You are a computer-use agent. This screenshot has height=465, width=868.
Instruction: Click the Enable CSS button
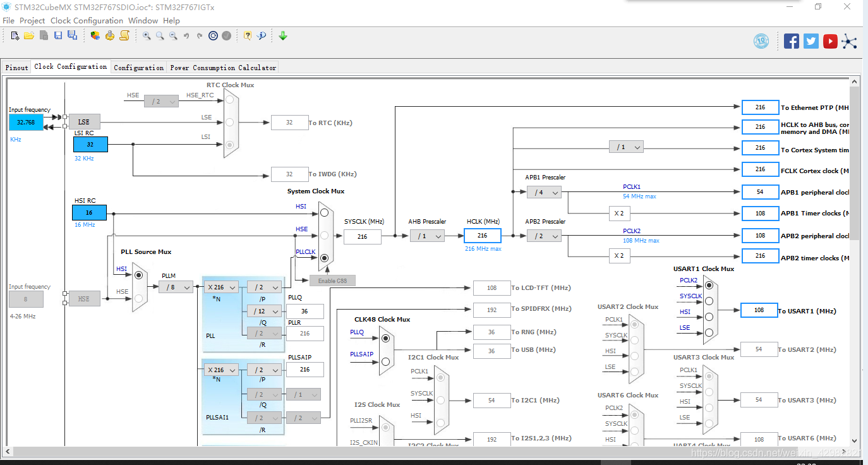click(332, 281)
